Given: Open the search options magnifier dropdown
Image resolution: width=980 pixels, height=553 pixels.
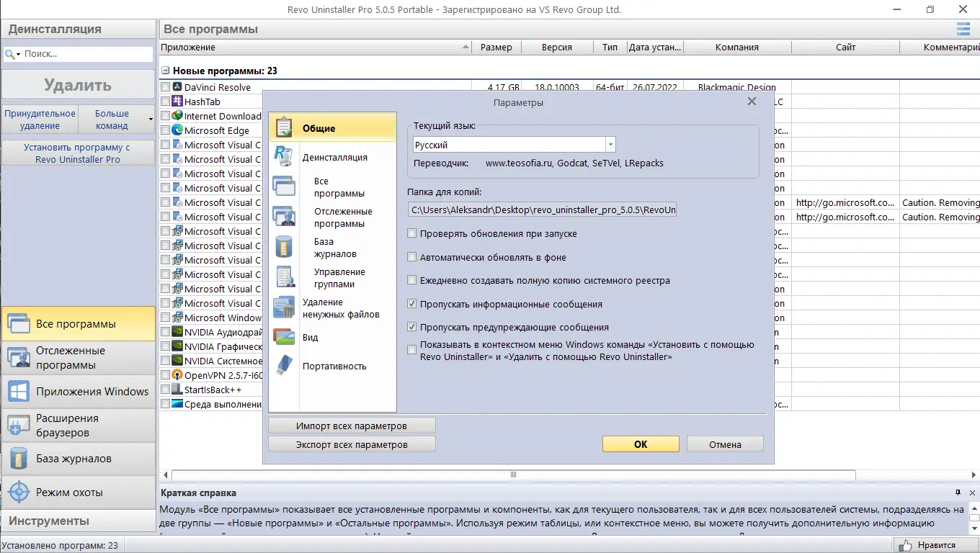Looking at the screenshot, I should tap(12, 54).
